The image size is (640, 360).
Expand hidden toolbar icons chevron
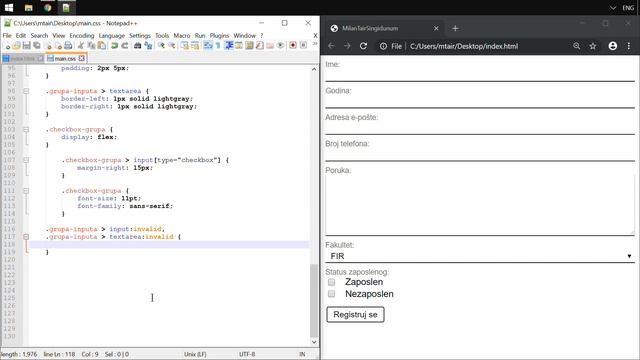[x=315, y=44]
